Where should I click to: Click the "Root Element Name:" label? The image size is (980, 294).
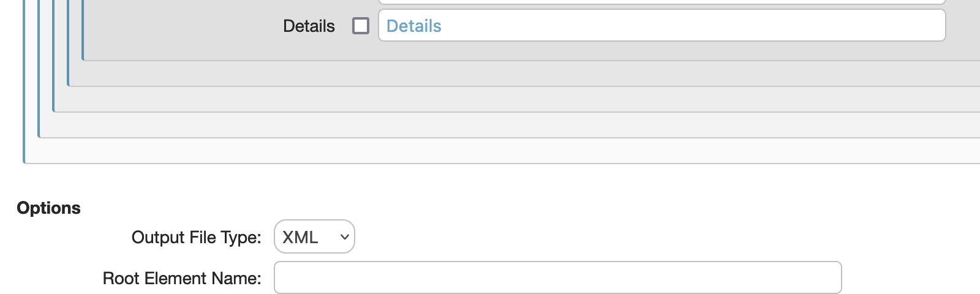point(182,278)
